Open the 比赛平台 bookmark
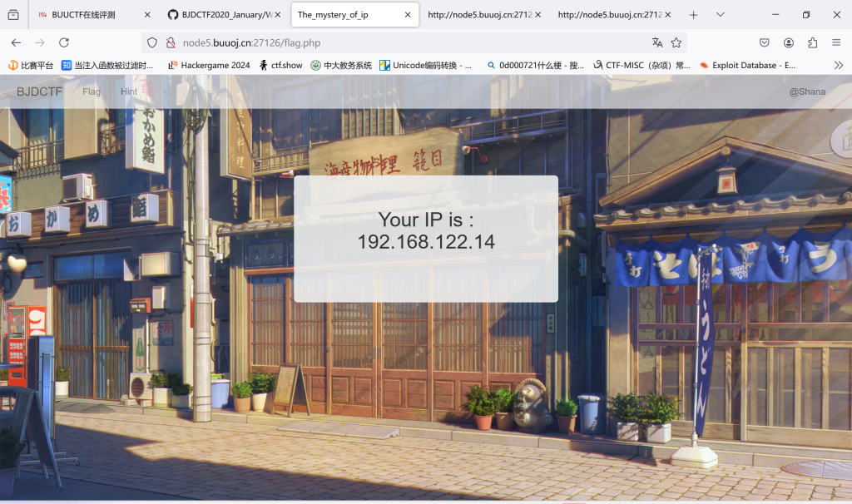This screenshot has height=504, width=852. click(31, 65)
